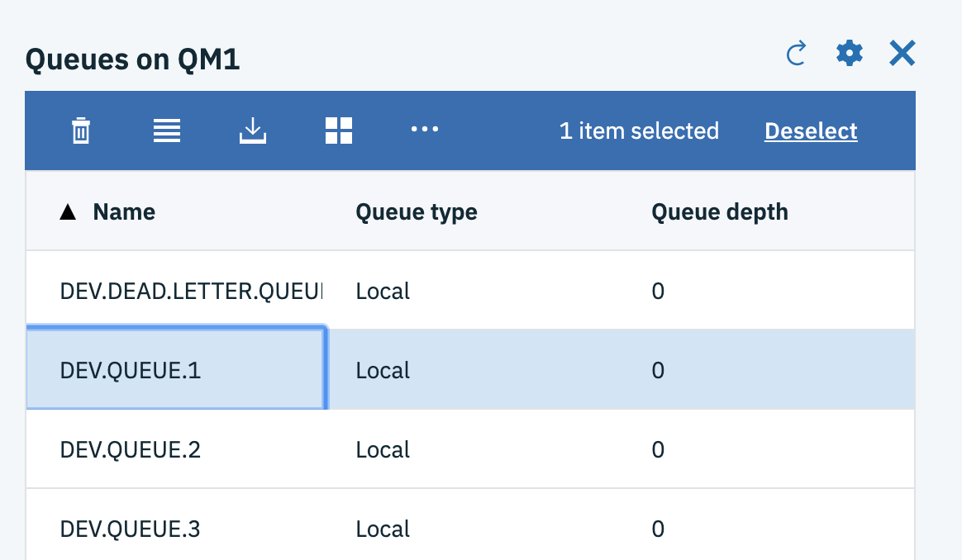The height and width of the screenshot is (560, 962).
Task: Click the '1 item selected' label
Action: (x=639, y=131)
